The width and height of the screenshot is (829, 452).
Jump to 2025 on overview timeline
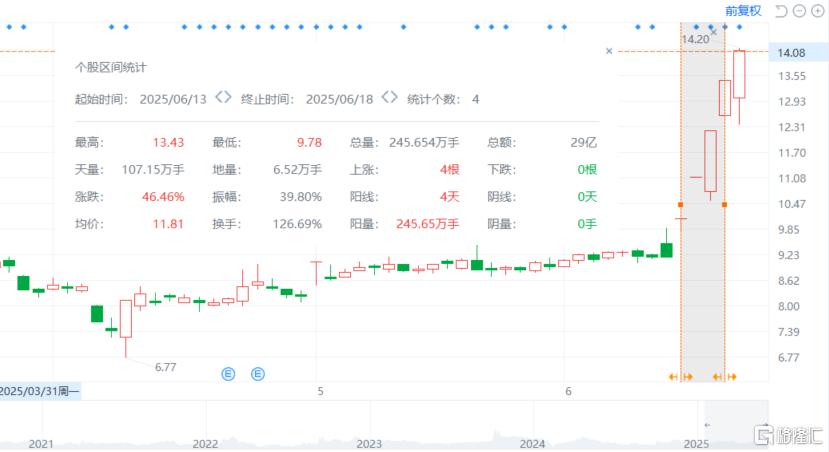click(x=696, y=444)
